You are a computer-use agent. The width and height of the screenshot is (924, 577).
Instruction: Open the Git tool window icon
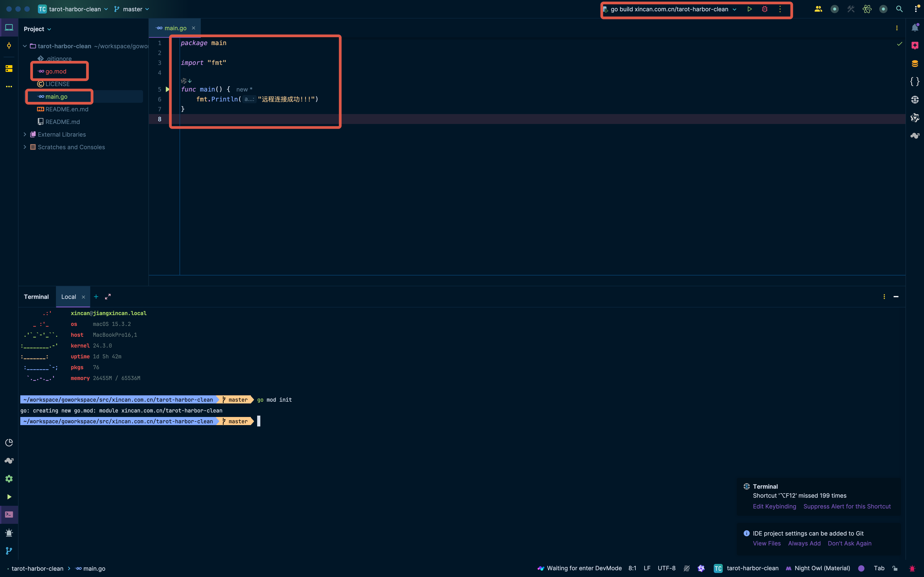[9, 551]
